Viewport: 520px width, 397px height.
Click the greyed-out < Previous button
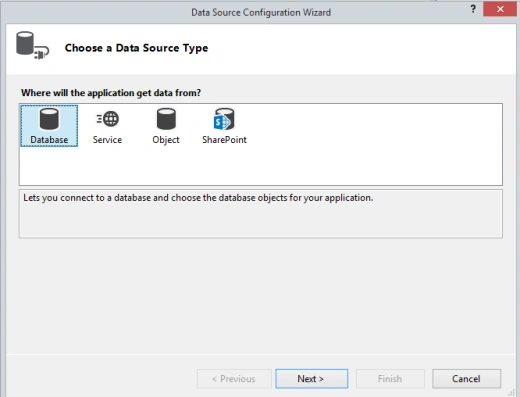click(x=234, y=379)
